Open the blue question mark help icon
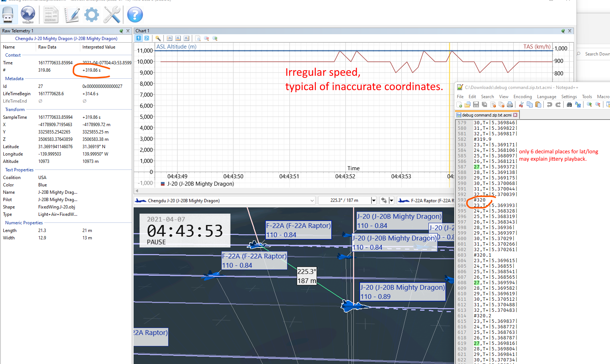 click(x=135, y=15)
